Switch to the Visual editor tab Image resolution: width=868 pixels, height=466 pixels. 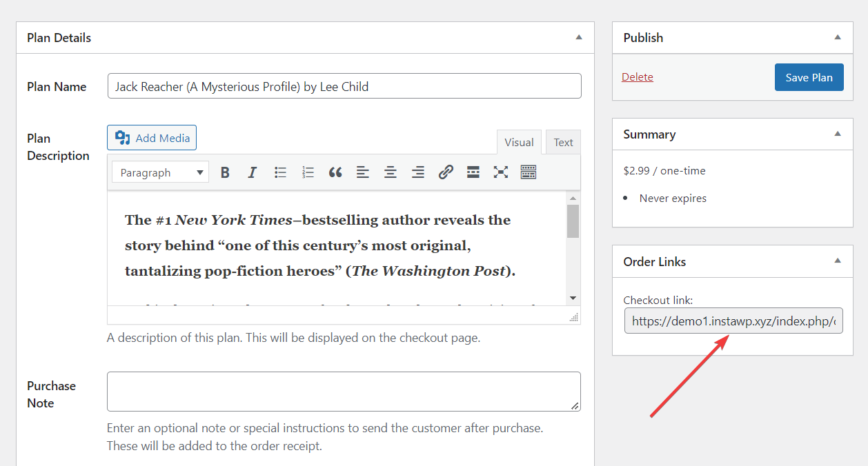pyautogui.click(x=519, y=142)
